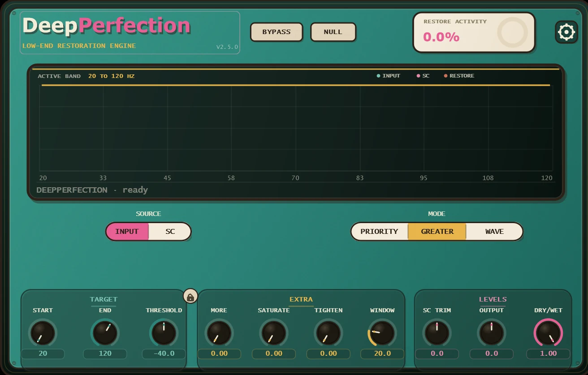Click the SC TRIM knob
This screenshot has height=375, width=588.
pos(437,333)
